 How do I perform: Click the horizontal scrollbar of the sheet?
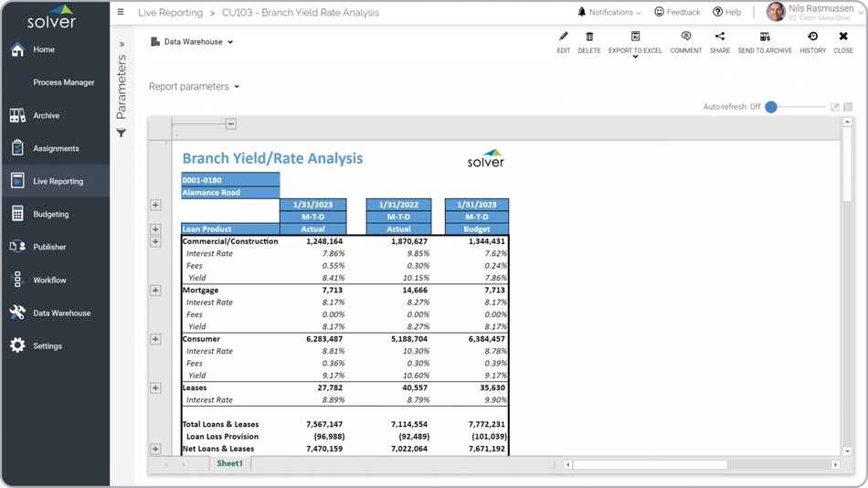pyautogui.click(x=649, y=464)
